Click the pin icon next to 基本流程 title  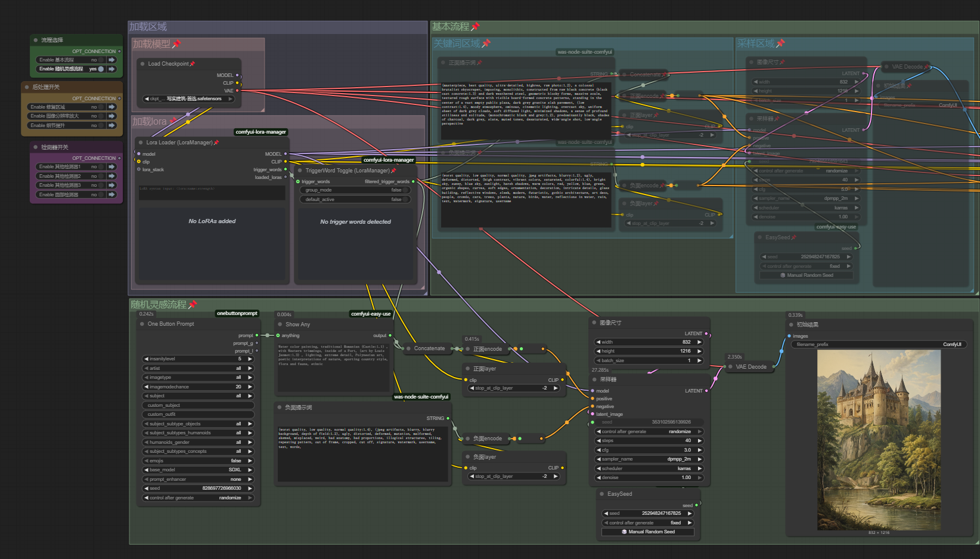pyautogui.click(x=475, y=27)
